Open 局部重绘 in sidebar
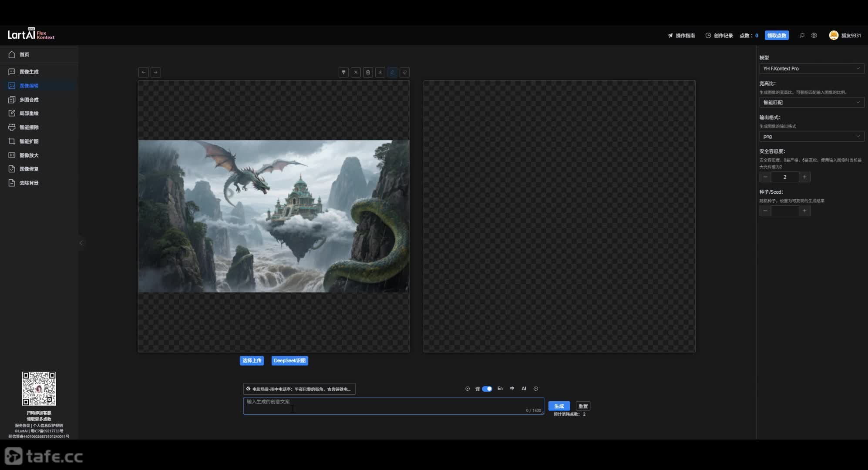Screen dimensions: 868x470 pyautogui.click(x=39, y=113)
